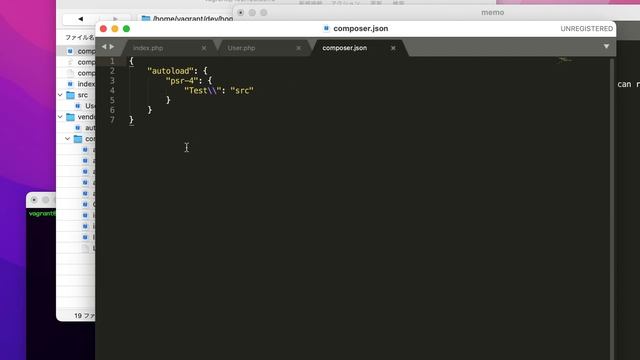Place cursor on "psr-4" key
Image resolution: width=640 pixels, height=360 pixels.
pyautogui.click(x=182, y=81)
